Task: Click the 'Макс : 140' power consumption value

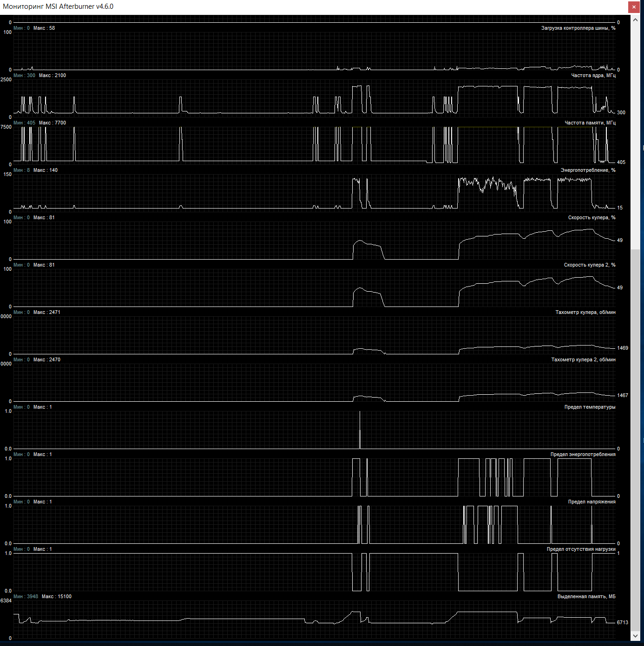Action: [46, 170]
